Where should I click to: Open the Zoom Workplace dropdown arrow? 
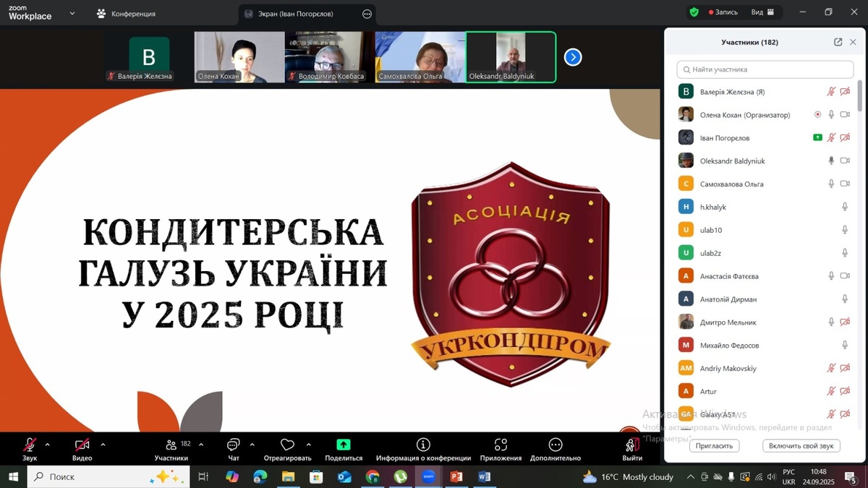pyautogui.click(x=72, y=13)
